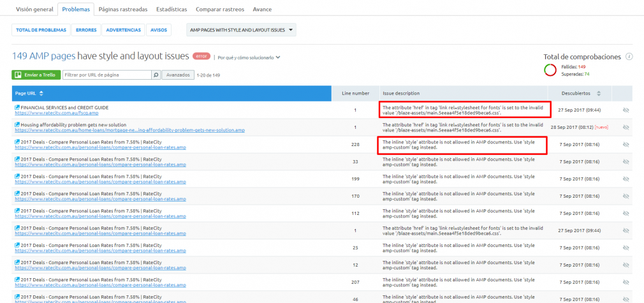Toggle eye icon in line 207 row
The height and width of the screenshot is (303, 644).
(626, 283)
